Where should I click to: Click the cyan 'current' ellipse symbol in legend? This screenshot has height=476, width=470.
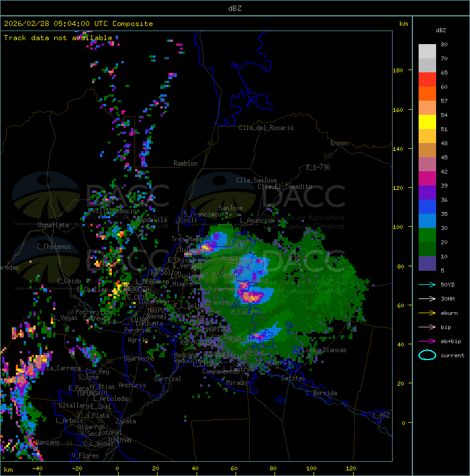click(427, 355)
